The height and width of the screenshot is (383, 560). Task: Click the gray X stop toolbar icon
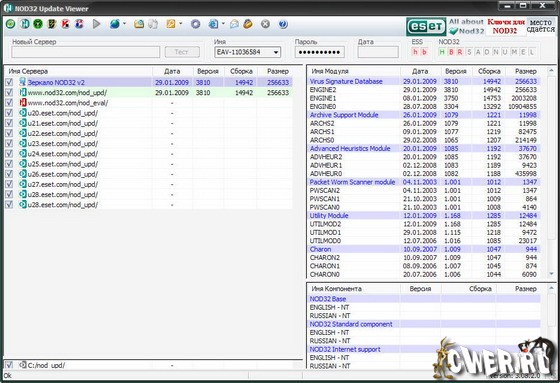pyautogui.click(x=265, y=24)
